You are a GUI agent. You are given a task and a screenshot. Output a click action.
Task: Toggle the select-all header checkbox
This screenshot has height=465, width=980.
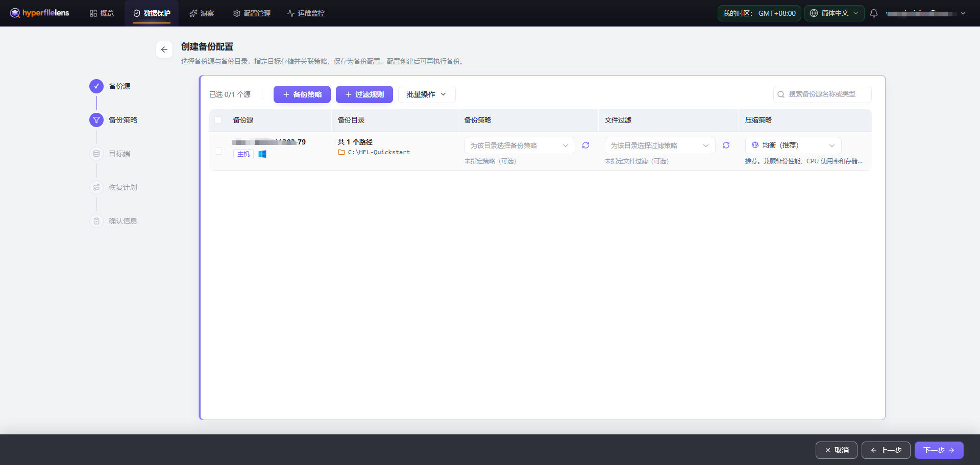click(218, 120)
